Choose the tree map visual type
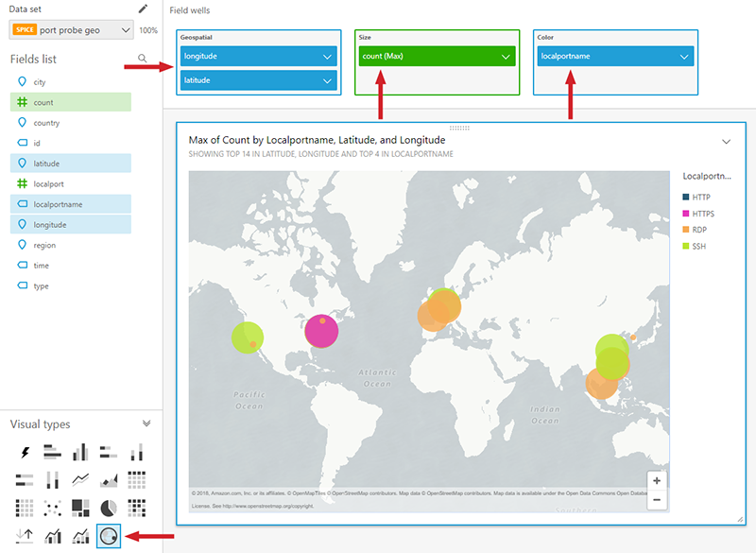Image resolution: width=756 pixels, height=553 pixels. click(80, 508)
